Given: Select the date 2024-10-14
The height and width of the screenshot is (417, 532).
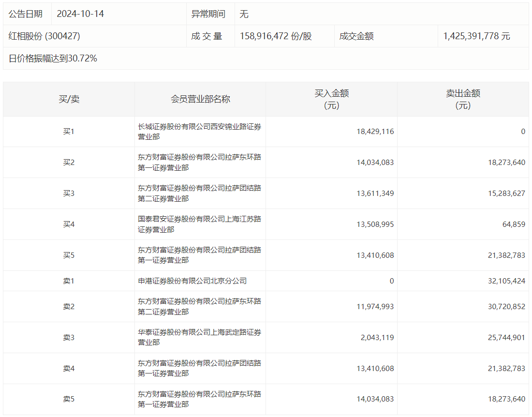Looking at the screenshot, I should (x=80, y=14).
